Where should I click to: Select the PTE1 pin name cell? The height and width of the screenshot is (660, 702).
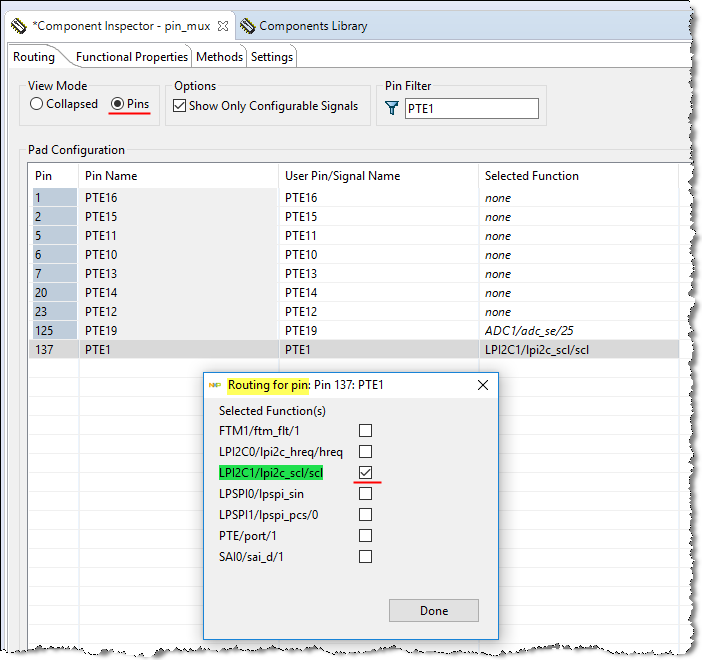point(179,350)
